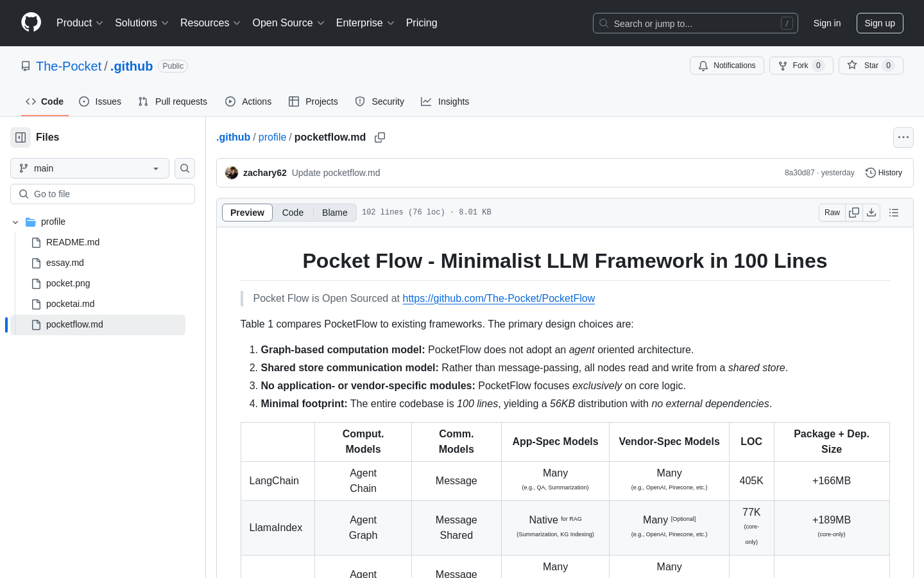Click the search magnifier in the top bar
This screenshot has width=924, height=578.
pyautogui.click(x=604, y=23)
